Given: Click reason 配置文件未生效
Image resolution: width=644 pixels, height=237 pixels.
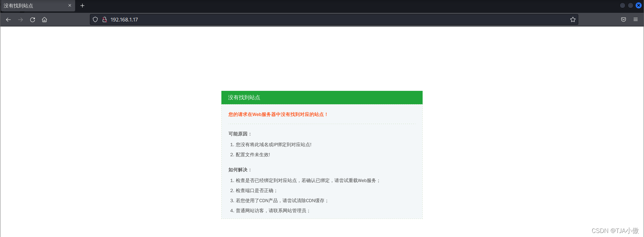Looking at the screenshot, I should 253,155.
